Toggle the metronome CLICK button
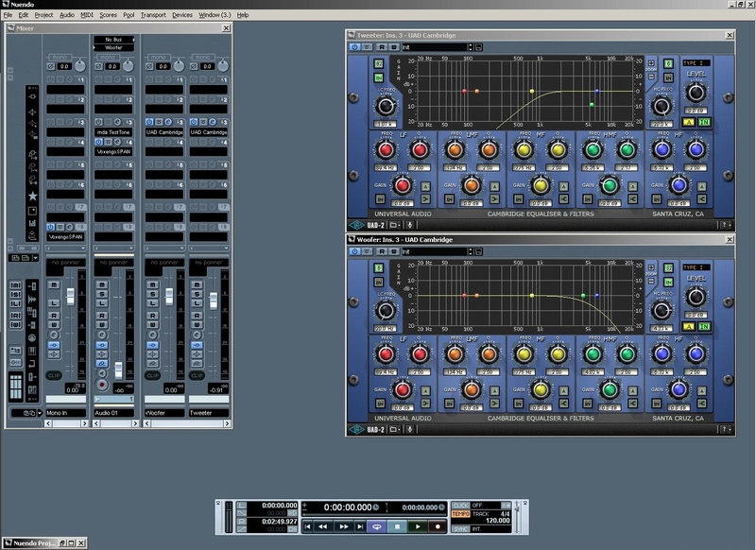756x550 pixels. (460, 506)
